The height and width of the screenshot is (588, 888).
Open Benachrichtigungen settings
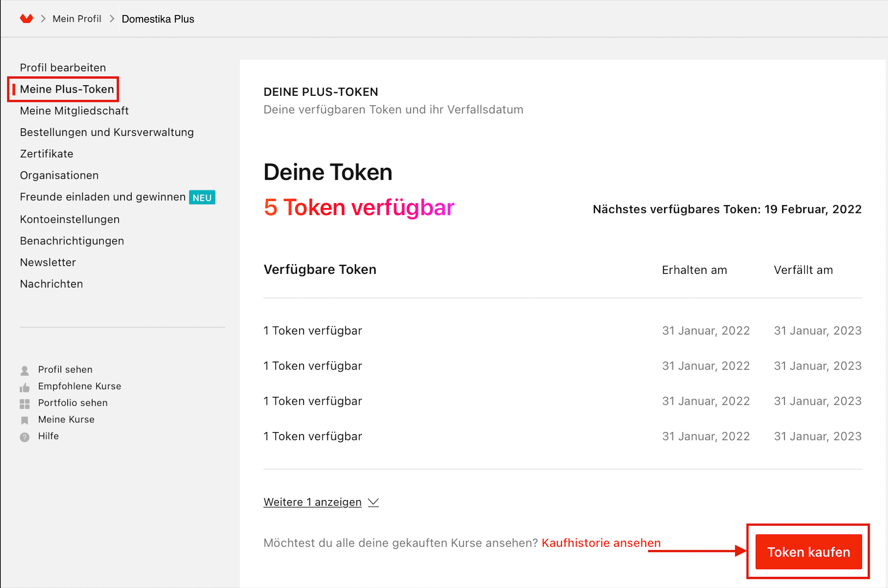[72, 241]
